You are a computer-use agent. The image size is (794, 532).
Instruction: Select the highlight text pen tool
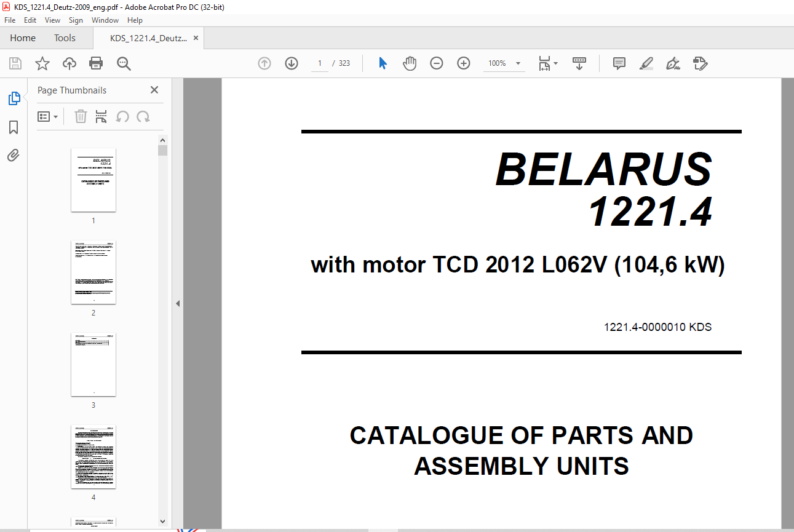click(x=646, y=63)
